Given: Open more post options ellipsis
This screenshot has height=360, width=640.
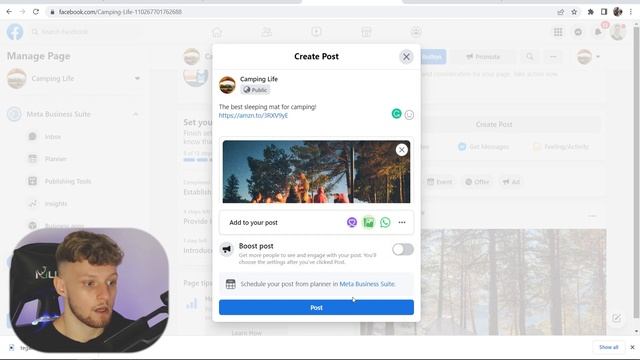Looking at the screenshot, I should 402,222.
